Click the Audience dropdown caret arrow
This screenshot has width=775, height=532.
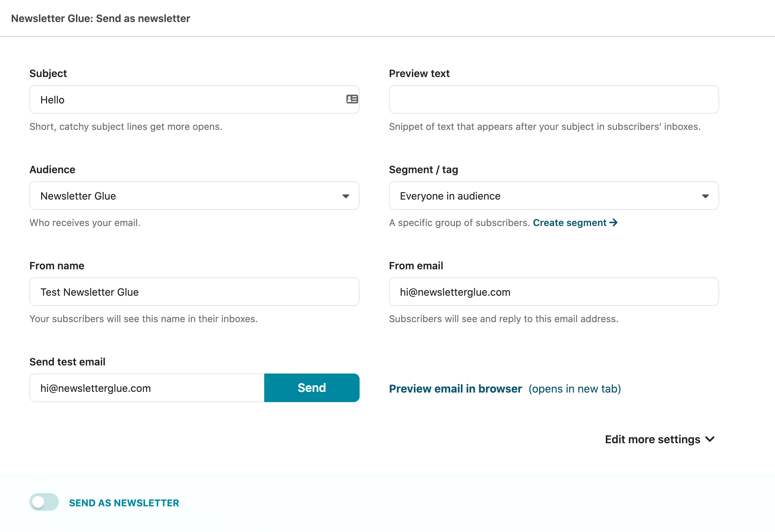[x=346, y=196]
